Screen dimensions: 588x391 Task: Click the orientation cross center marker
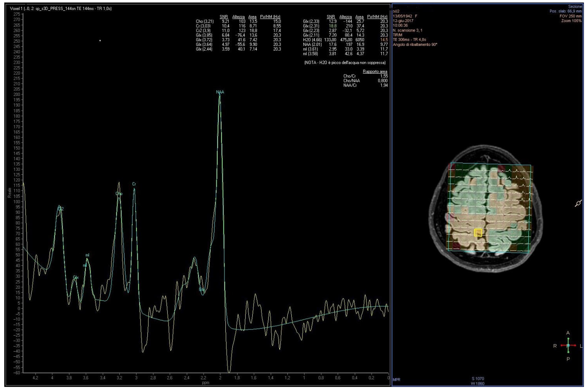coord(568,345)
